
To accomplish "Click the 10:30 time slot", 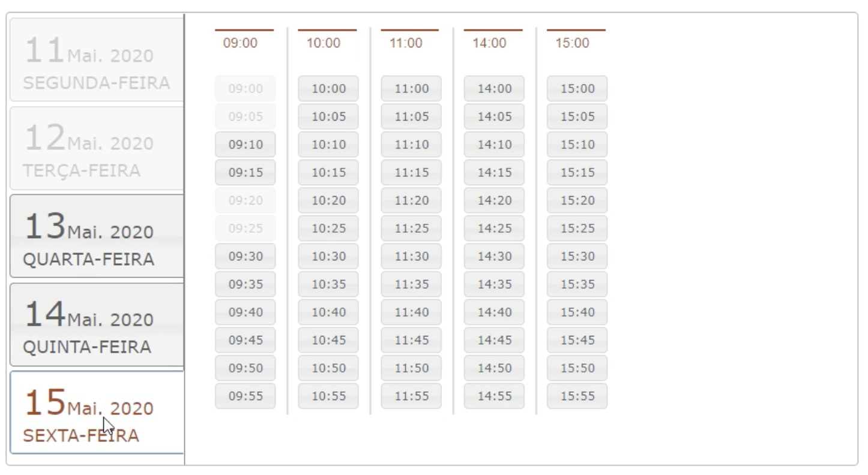I will coord(328,257).
